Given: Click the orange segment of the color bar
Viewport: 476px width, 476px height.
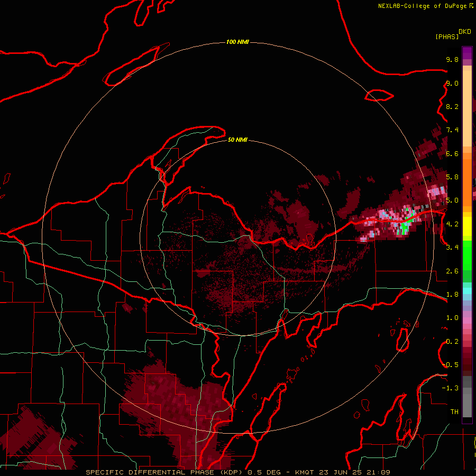Looking at the screenshot, I should (x=467, y=179).
